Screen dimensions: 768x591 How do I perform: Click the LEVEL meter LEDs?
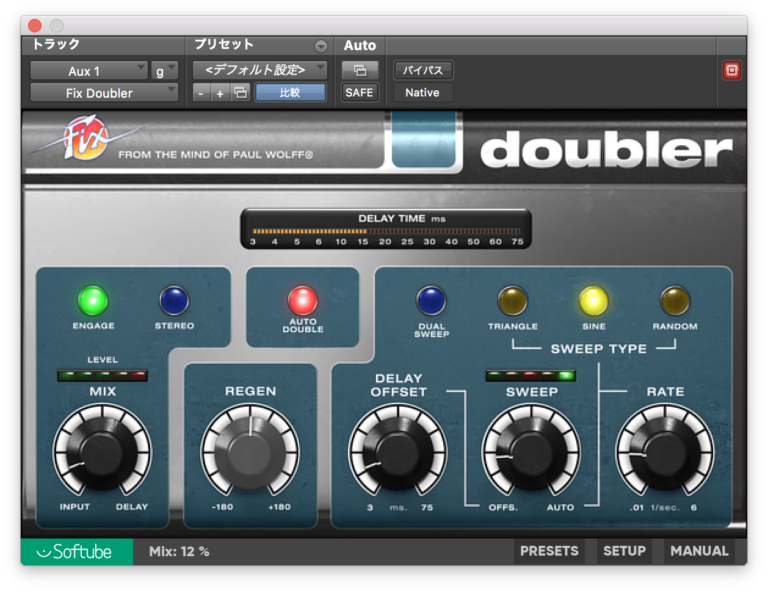102,376
